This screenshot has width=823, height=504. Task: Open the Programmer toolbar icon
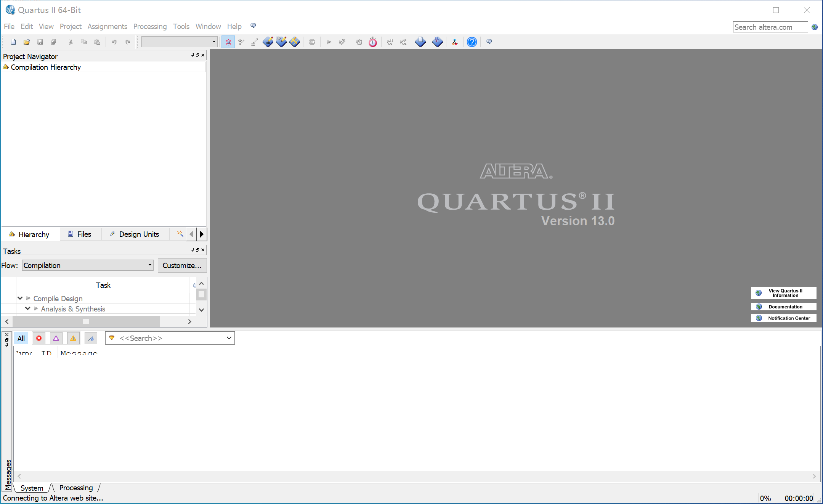437,42
